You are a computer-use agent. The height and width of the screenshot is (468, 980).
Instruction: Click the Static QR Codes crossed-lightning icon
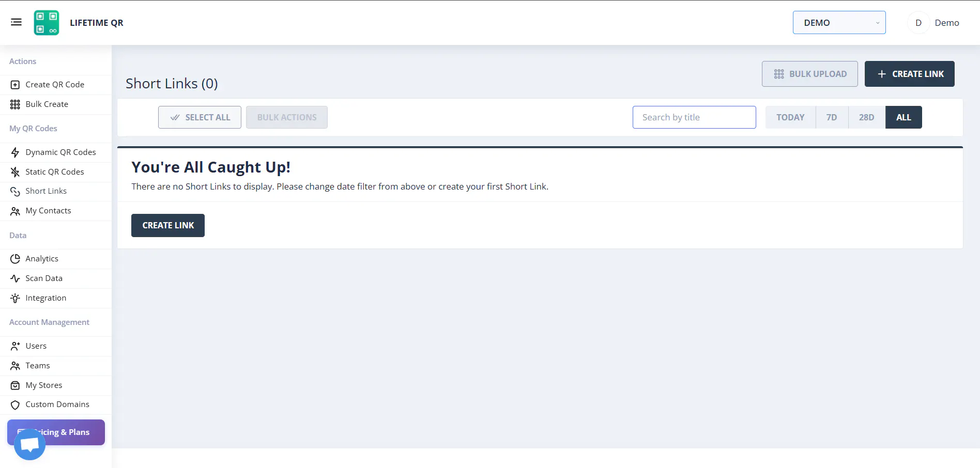pyautogui.click(x=15, y=172)
